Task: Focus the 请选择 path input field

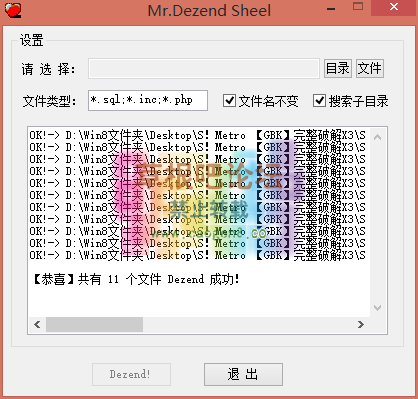Action: tap(204, 69)
